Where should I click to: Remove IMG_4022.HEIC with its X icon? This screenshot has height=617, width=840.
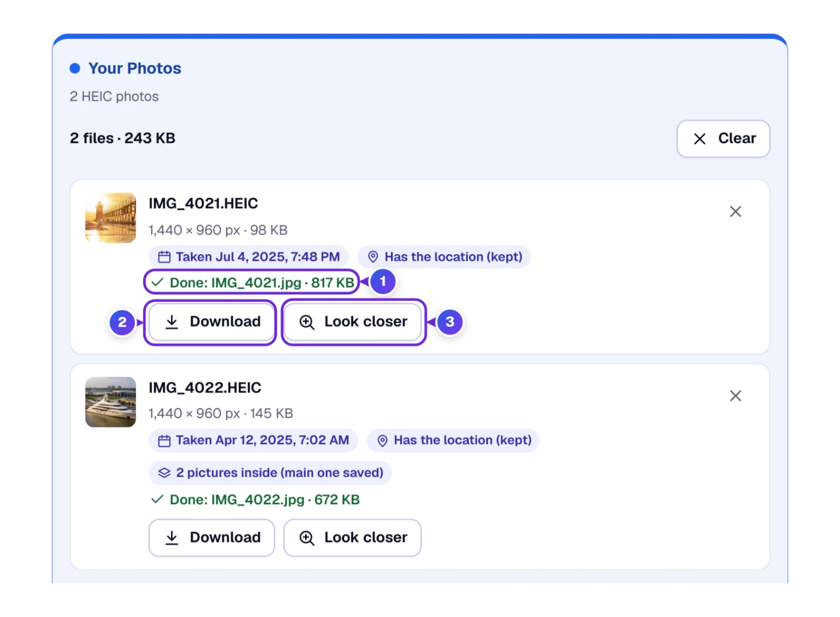(x=735, y=396)
